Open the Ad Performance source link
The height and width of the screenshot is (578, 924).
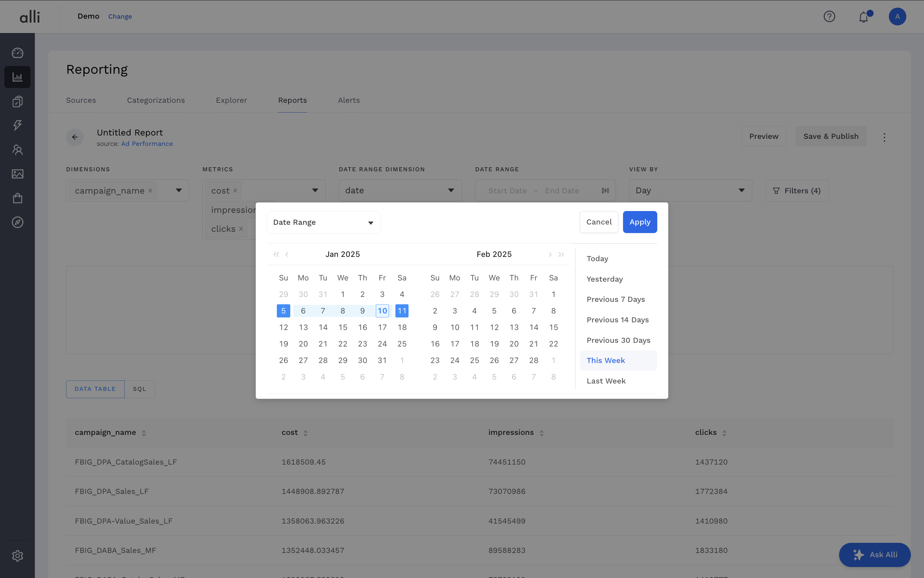[x=147, y=144]
